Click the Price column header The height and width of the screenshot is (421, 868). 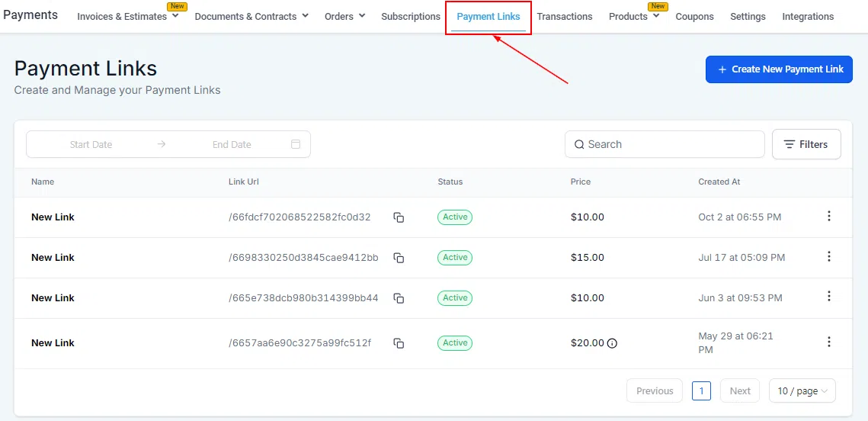[x=581, y=182]
